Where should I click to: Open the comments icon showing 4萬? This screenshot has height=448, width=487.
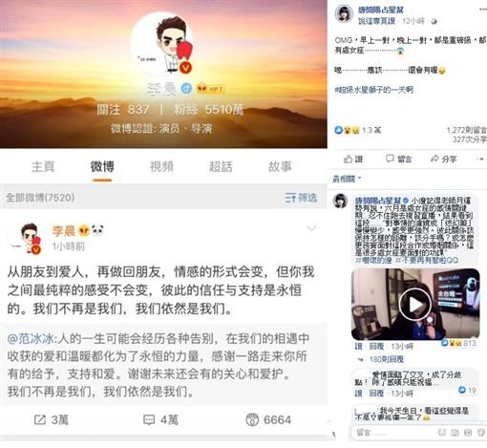pyautogui.click(x=149, y=420)
